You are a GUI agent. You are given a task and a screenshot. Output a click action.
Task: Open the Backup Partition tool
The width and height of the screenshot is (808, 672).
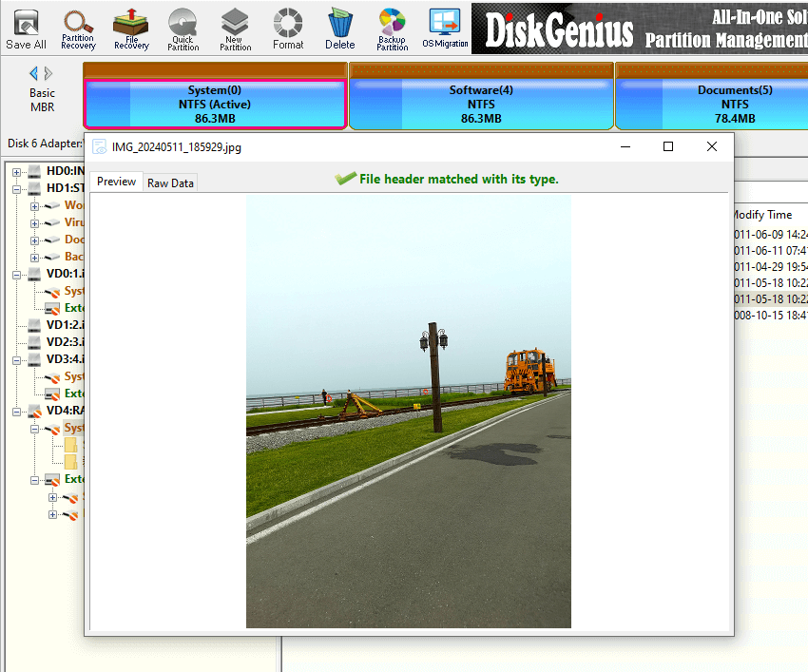392,27
